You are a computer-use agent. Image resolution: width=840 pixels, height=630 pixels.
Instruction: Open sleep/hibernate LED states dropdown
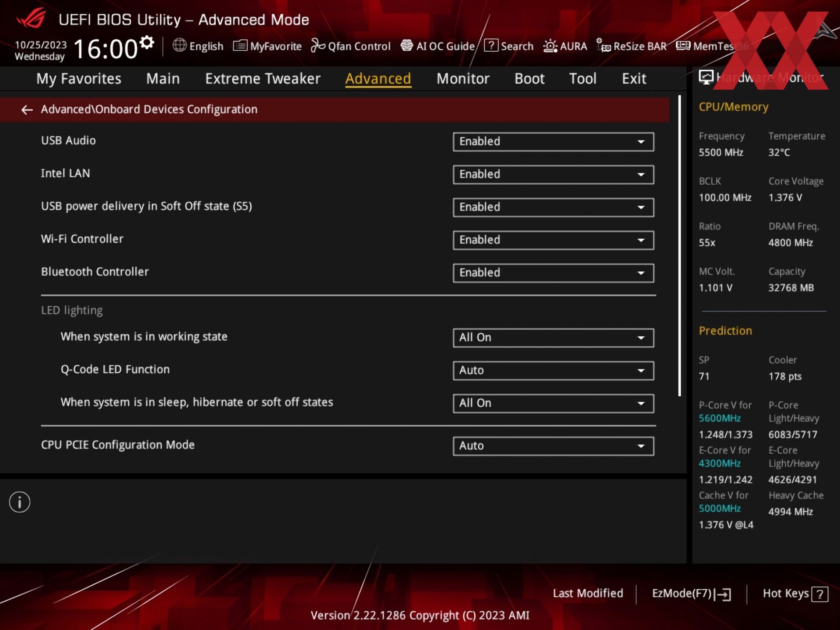click(553, 403)
